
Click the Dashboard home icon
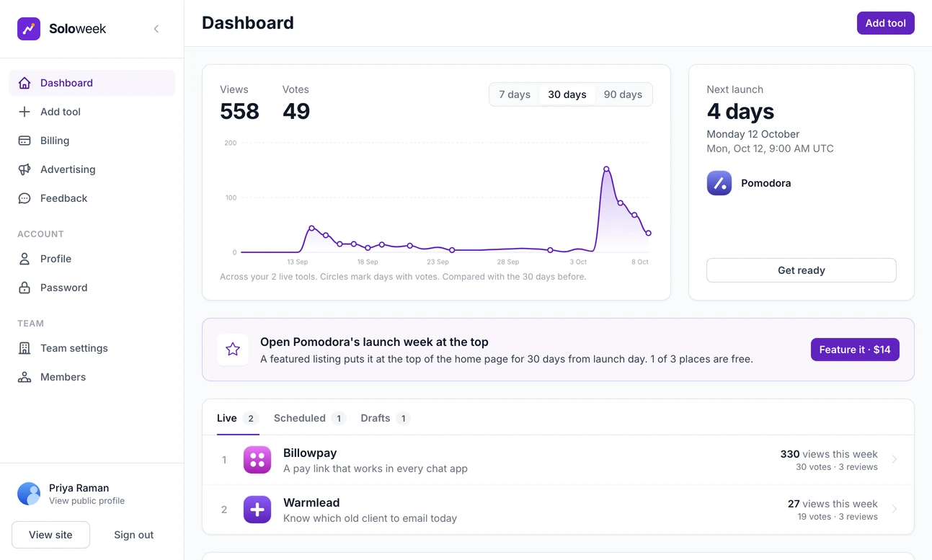pyautogui.click(x=25, y=83)
